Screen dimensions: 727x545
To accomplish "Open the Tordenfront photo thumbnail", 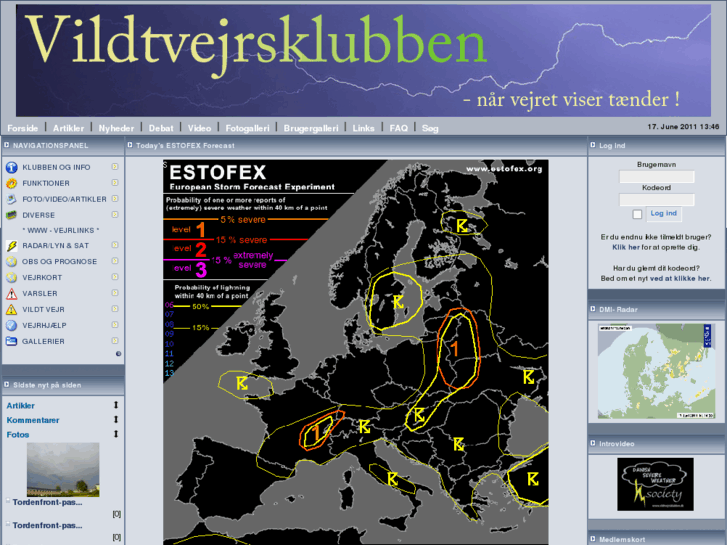I will [x=63, y=469].
